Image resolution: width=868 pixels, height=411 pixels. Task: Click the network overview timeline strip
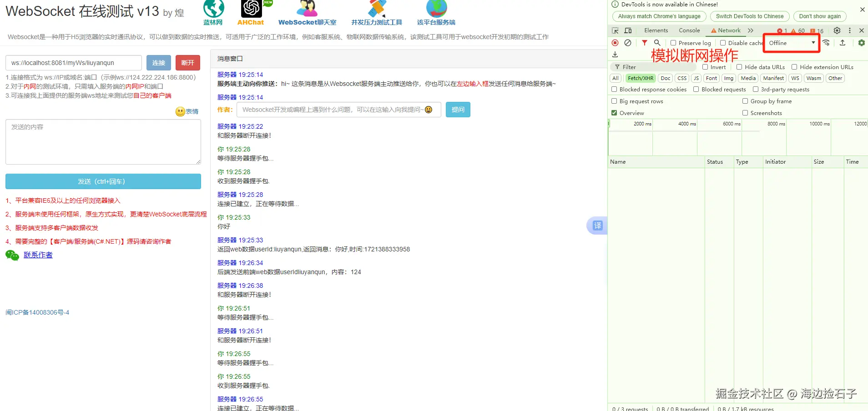[738, 138]
